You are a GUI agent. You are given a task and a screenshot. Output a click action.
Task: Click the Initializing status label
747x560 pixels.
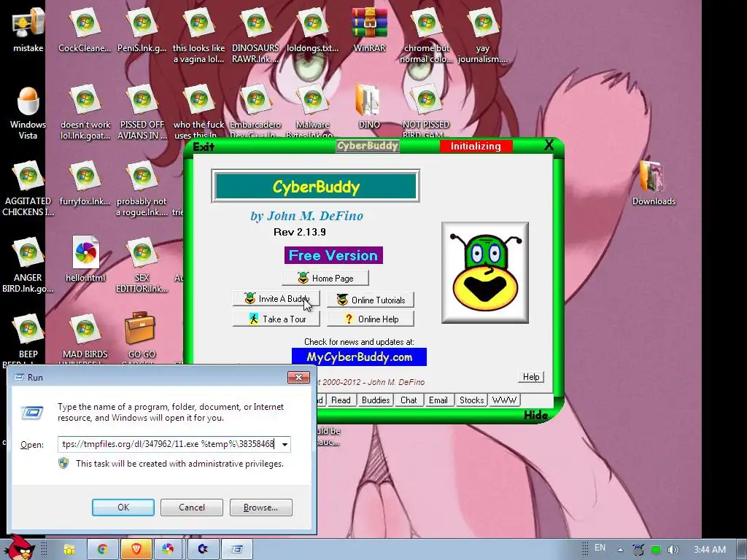pyautogui.click(x=476, y=146)
